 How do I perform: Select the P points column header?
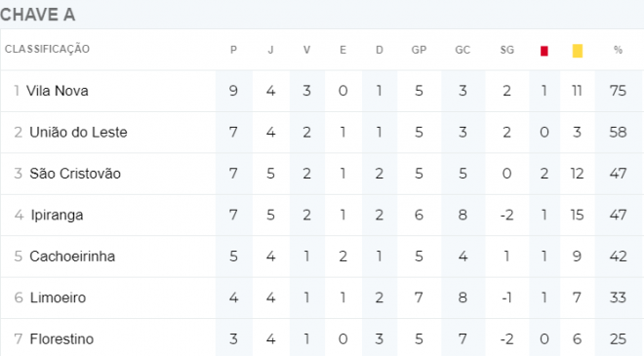coord(233,50)
